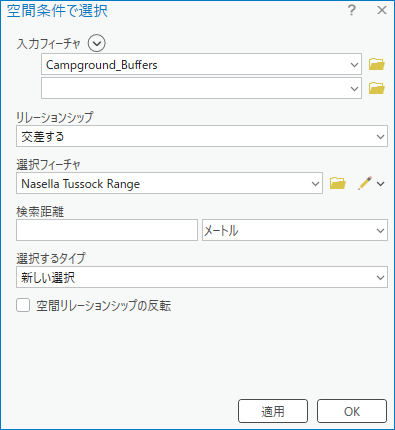
Task: Click the Campground_Buffers text in the input box
Action: tap(102, 65)
